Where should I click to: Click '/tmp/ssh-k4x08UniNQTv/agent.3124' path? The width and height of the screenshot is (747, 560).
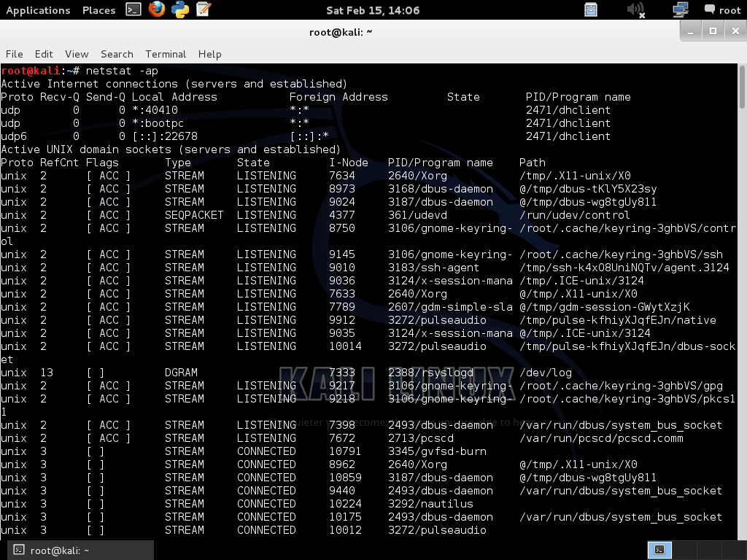pyautogui.click(x=624, y=268)
